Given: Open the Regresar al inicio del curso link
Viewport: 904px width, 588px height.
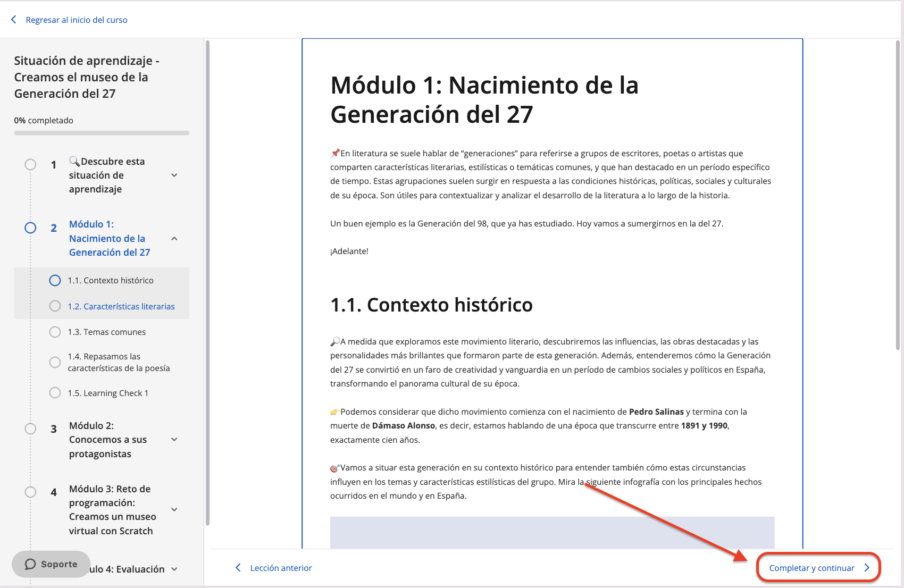Looking at the screenshot, I should tap(77, 20).
